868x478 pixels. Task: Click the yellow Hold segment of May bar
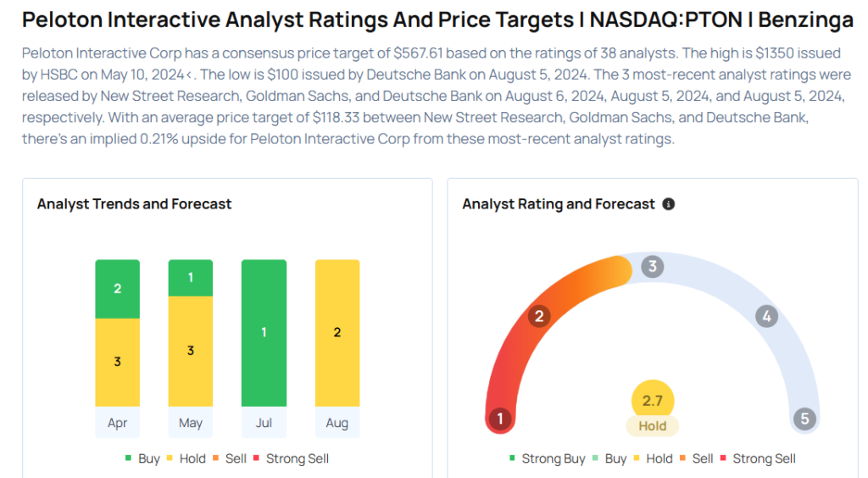tap(191, 350)
